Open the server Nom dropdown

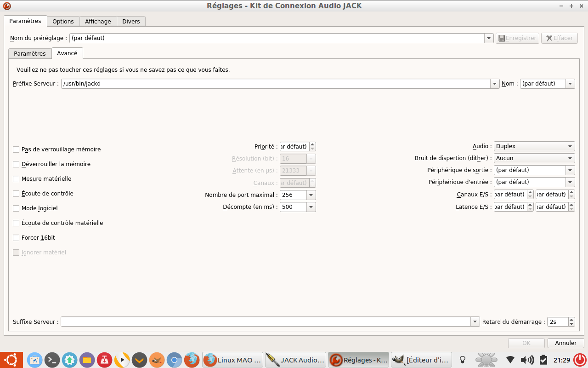pyautogui.click(x=570, y=84)
